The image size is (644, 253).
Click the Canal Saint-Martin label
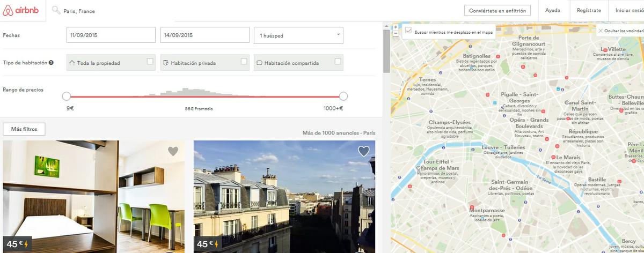(x=580, y=105)
